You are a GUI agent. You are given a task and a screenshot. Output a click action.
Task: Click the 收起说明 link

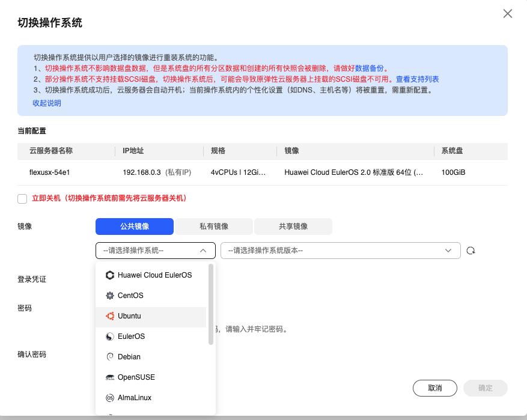47,103
